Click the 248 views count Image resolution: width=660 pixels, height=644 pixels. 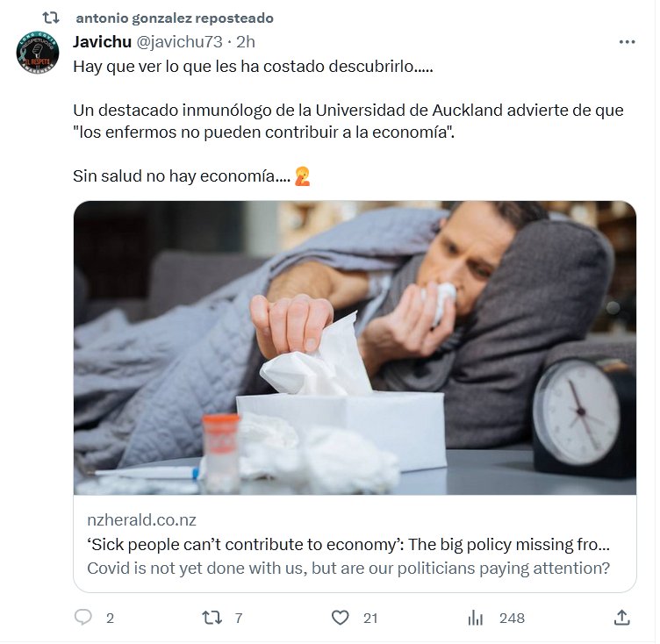512,618
